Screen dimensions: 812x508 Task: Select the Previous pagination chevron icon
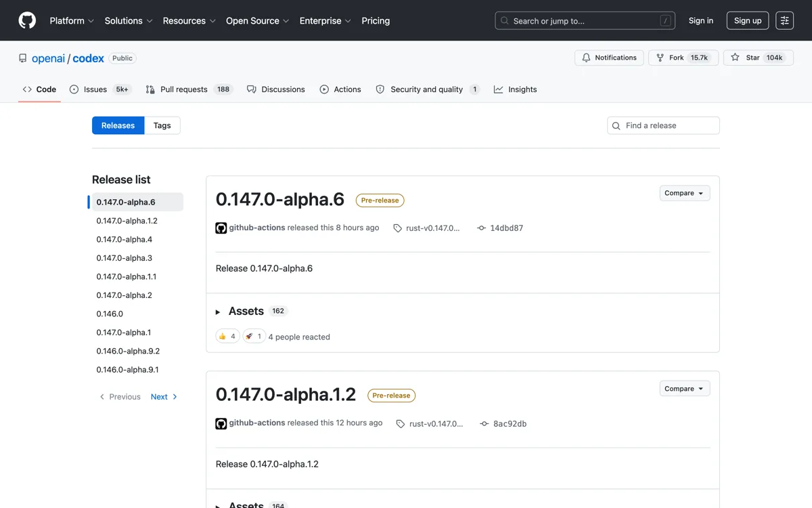pyautogui.click(x=102, y=397)
